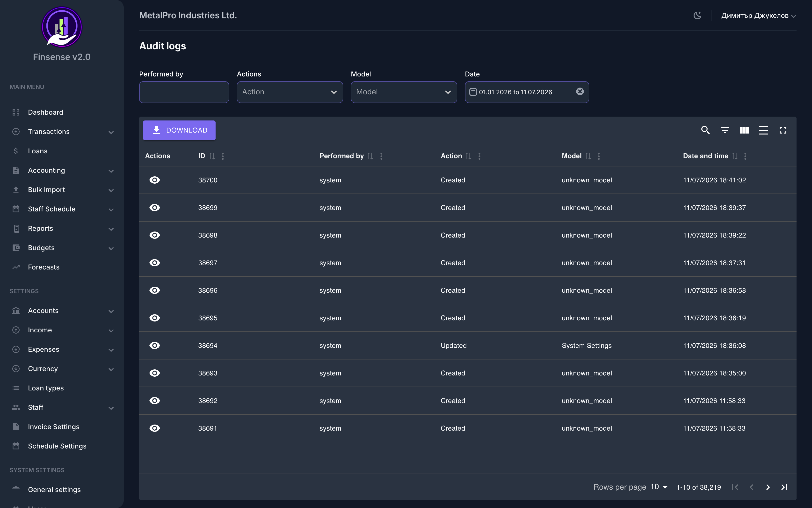
Task: Clear the date range filter
Action: coord(580,92)
